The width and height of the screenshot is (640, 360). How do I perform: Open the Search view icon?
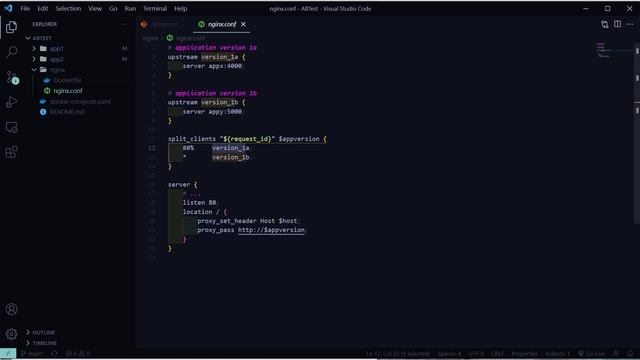click(11, 51)
